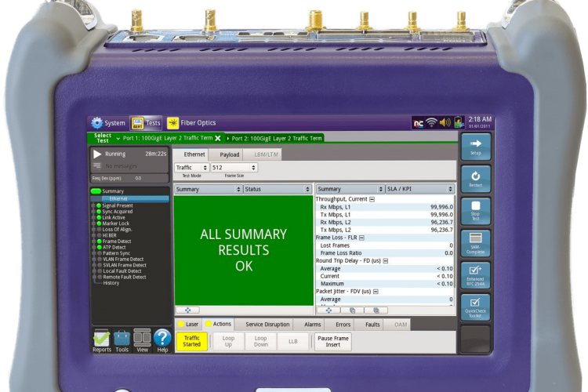Screen dimensions: 588x392
Task: Open the Tools toolbox icon
Action: (122, 340)
